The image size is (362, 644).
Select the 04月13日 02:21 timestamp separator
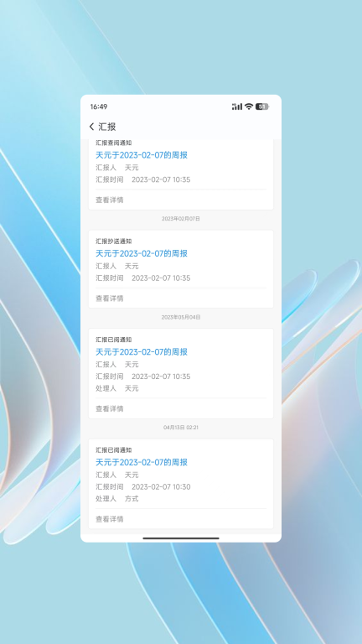pos(181,428)
